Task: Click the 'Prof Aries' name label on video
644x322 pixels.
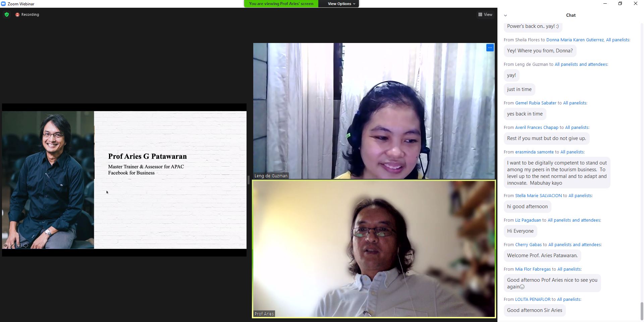Action: (x=264, y=314)
